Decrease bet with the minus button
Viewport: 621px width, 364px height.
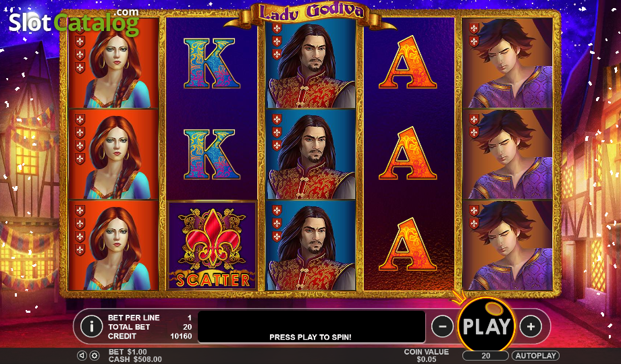pyautogui.click(x=442, y=326)
